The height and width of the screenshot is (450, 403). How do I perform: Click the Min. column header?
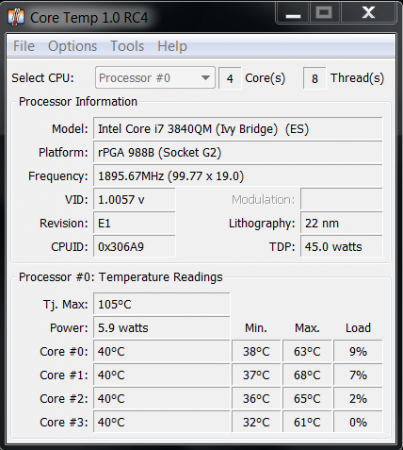(256, 328)
